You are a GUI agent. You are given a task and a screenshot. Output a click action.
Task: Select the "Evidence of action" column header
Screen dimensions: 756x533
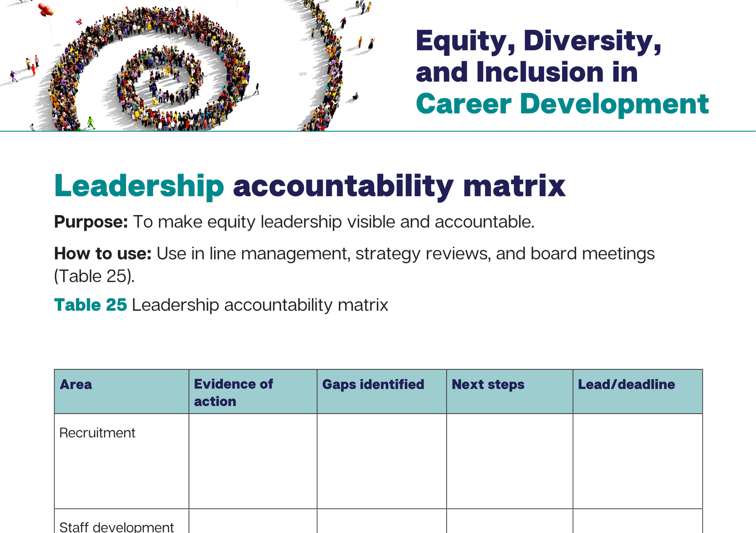253,392
